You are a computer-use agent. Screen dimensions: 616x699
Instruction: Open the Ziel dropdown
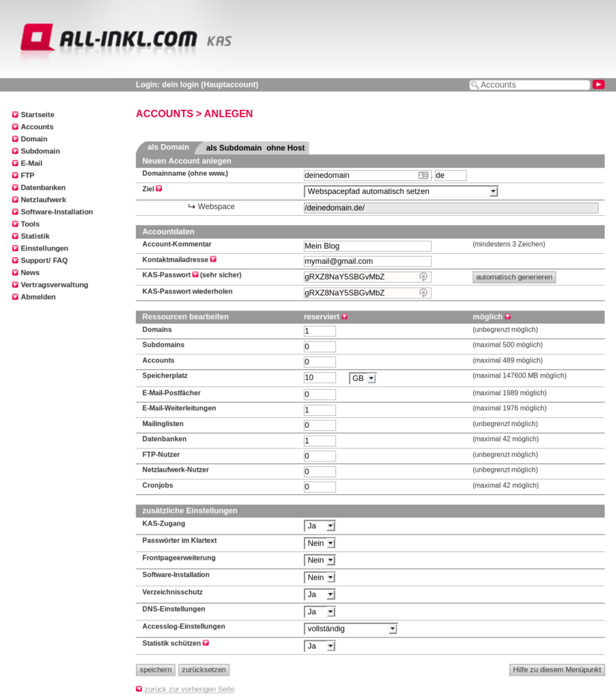[401, 191]
